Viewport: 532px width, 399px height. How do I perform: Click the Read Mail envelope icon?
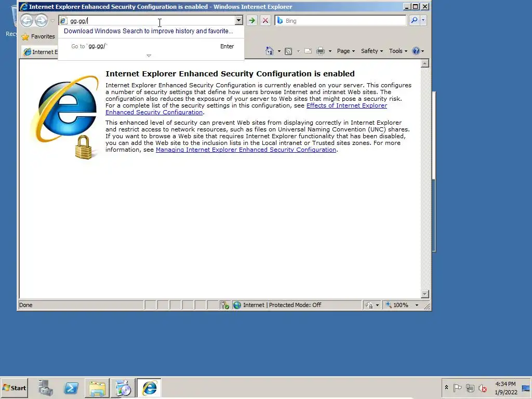click(308, 51)
